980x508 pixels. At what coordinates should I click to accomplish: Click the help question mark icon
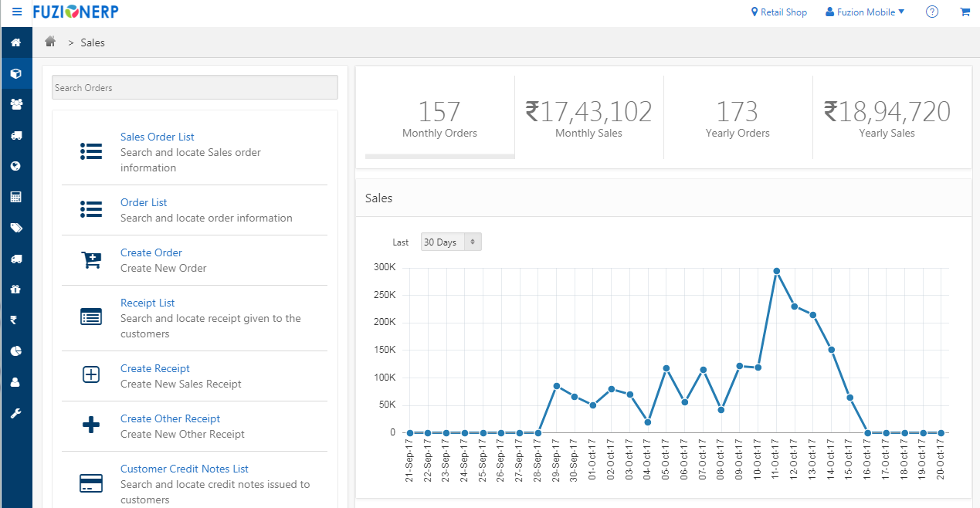[931, 12]
